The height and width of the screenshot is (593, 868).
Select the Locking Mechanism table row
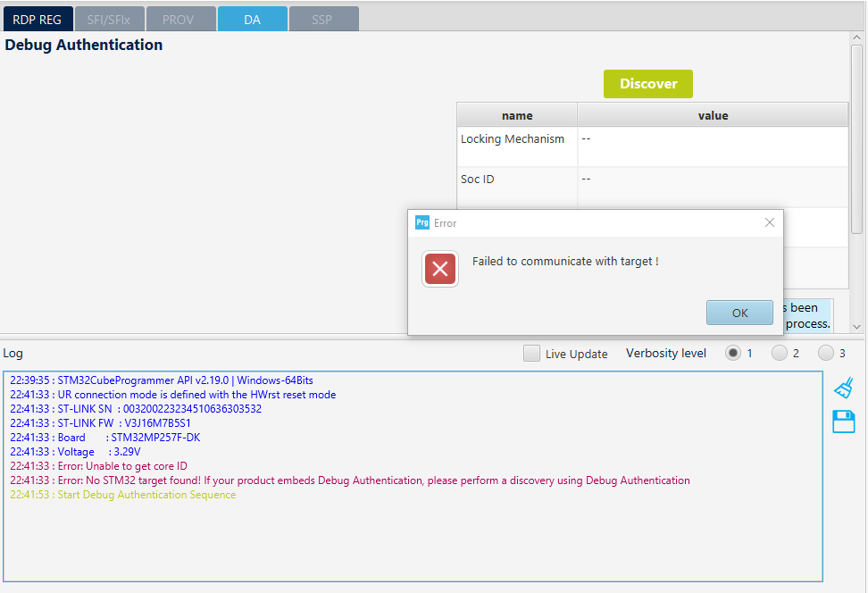(517, 146)
